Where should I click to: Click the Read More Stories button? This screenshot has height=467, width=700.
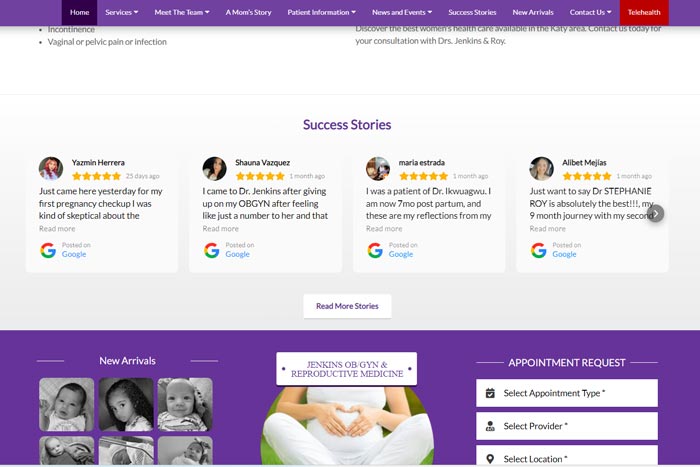(347, 306)
